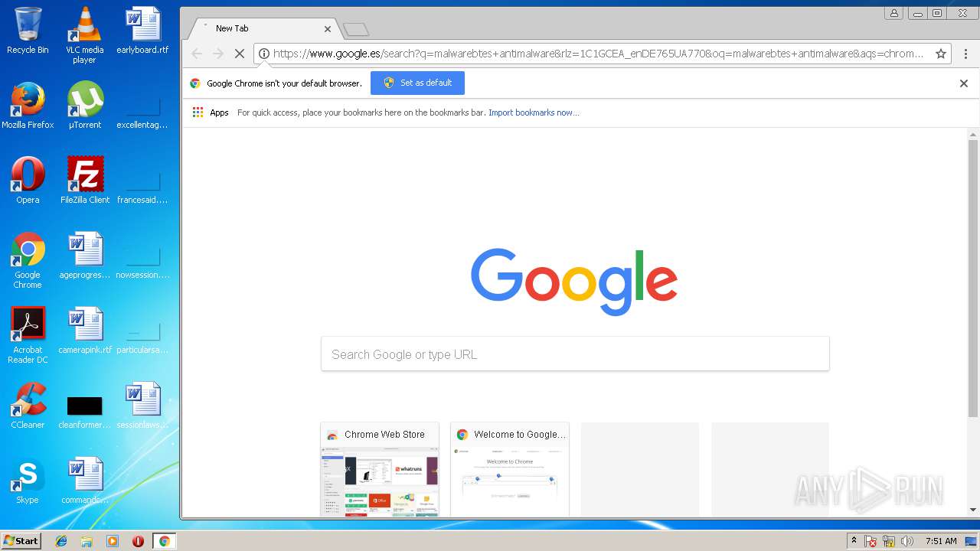Click Chrome forward navigation arrow
Screen dimensions: 980x551
coord(218,54)
